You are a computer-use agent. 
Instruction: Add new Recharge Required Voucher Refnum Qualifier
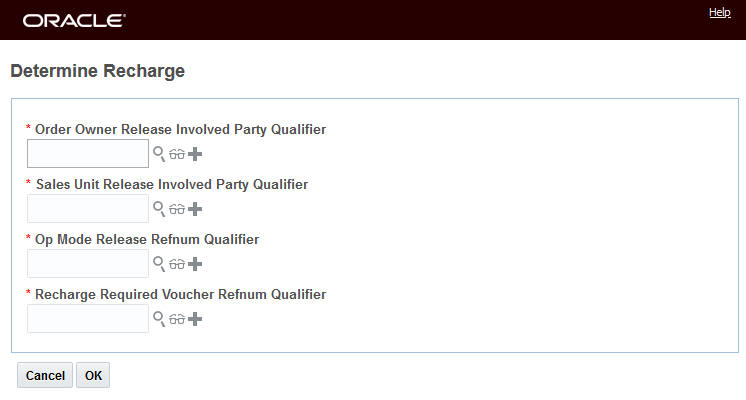[x=195, y=319]
